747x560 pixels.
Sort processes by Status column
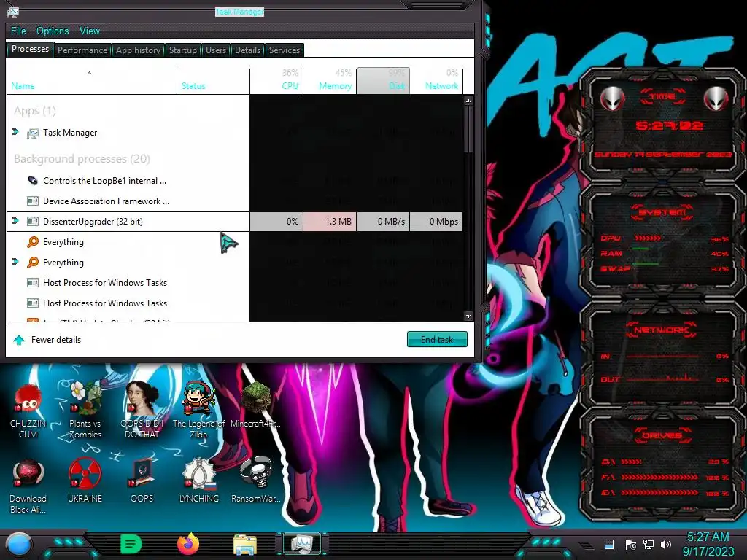[x=213, y=81]
